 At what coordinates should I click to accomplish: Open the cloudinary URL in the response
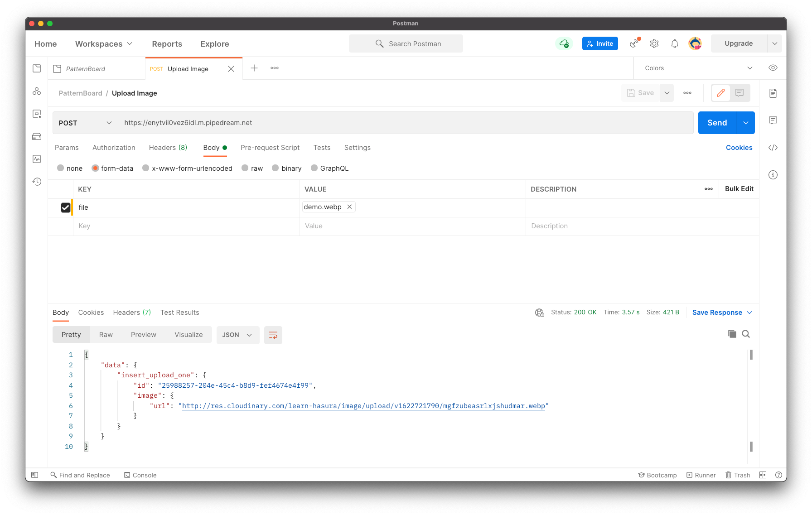[x=363, y=406]
